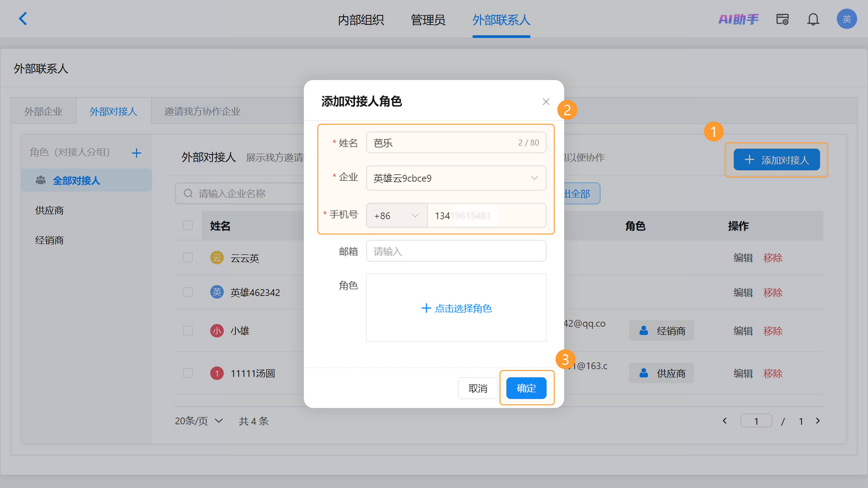
Task: Click the 姓名 column header
Action: pos(220,226)
